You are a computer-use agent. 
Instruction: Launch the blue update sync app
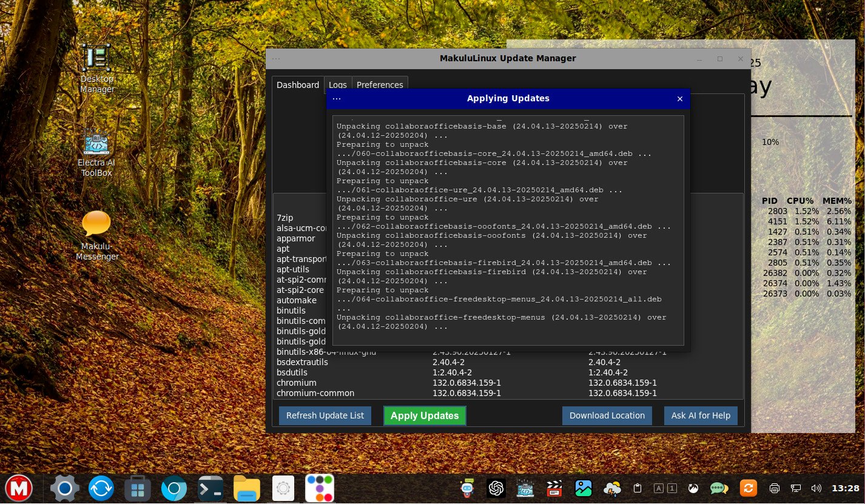[101, 488]
